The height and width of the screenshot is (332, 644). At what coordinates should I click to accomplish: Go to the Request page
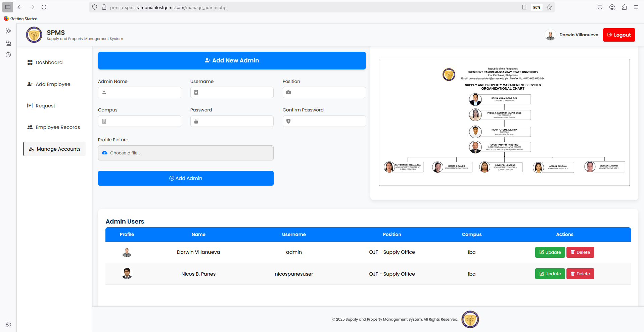[x=45, y=106]
